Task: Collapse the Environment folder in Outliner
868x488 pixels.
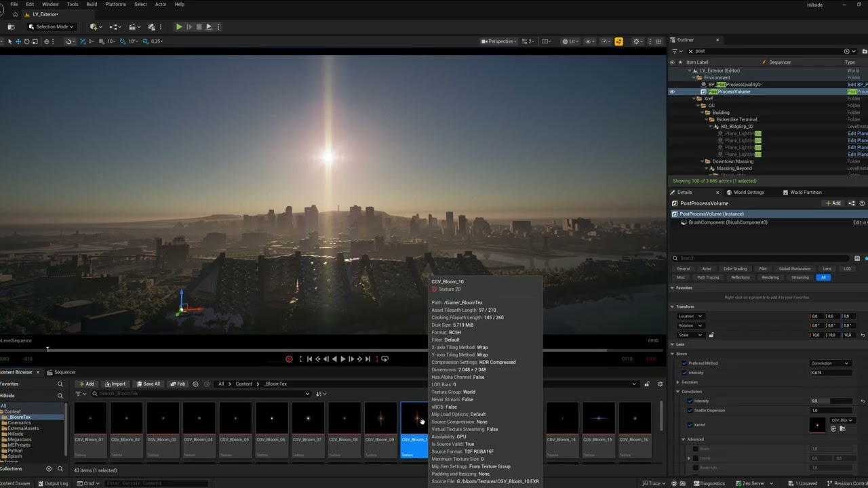Action: point(694,77)
